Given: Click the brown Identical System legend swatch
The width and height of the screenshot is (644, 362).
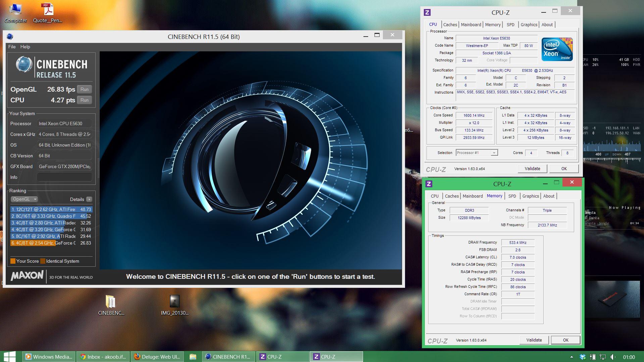Looking at the screenshot, I should [x=43, y=261].
